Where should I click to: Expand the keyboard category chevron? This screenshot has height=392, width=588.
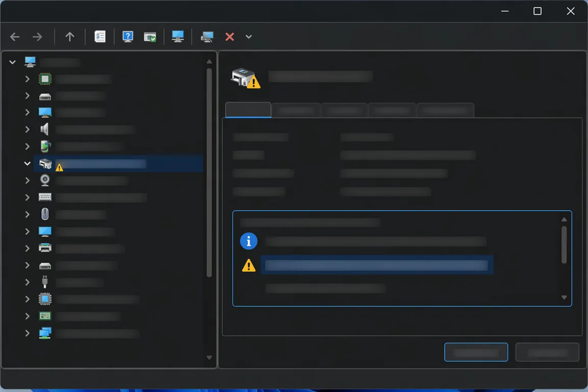point(27,197)
